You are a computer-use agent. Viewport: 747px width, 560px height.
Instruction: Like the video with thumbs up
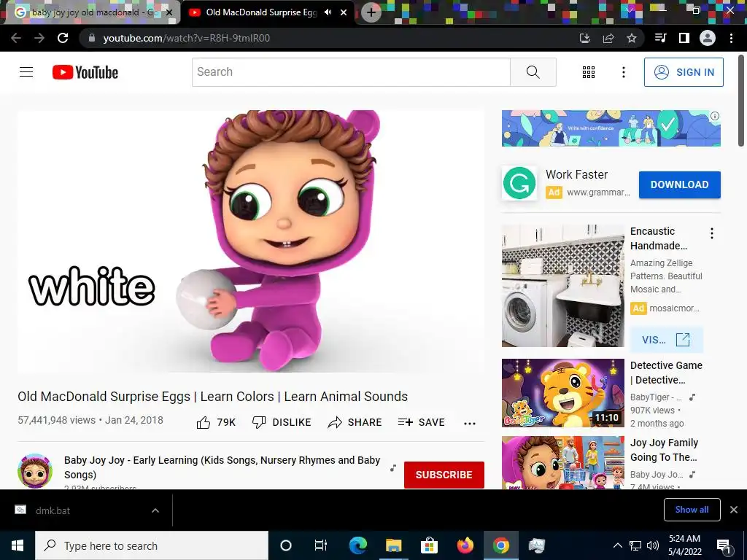pyautogui.click(x=216, y=422)
